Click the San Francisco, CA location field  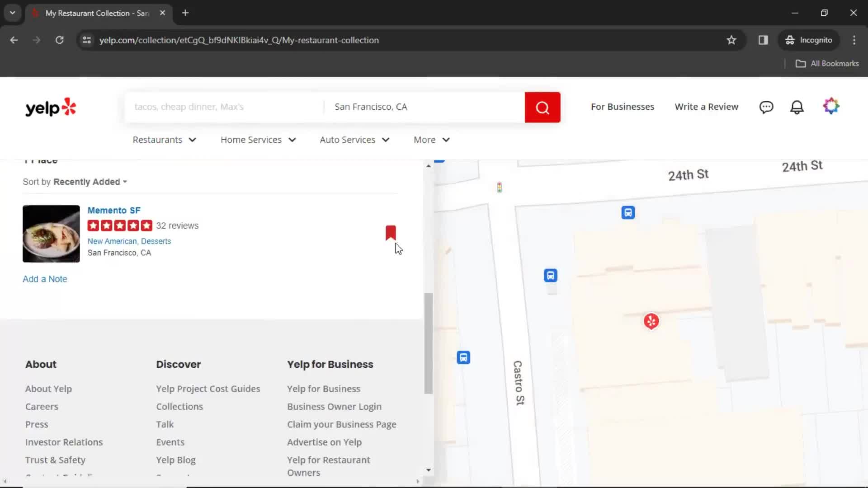[x=424, y=107]
